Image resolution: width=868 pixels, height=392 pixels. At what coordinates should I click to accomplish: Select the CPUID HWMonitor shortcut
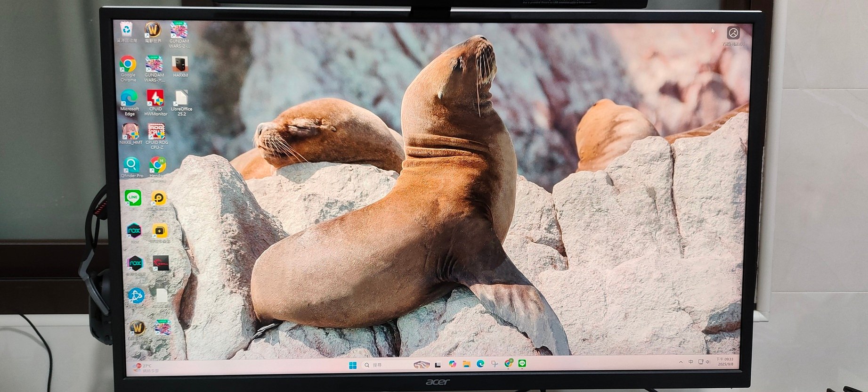click(155, 103)
